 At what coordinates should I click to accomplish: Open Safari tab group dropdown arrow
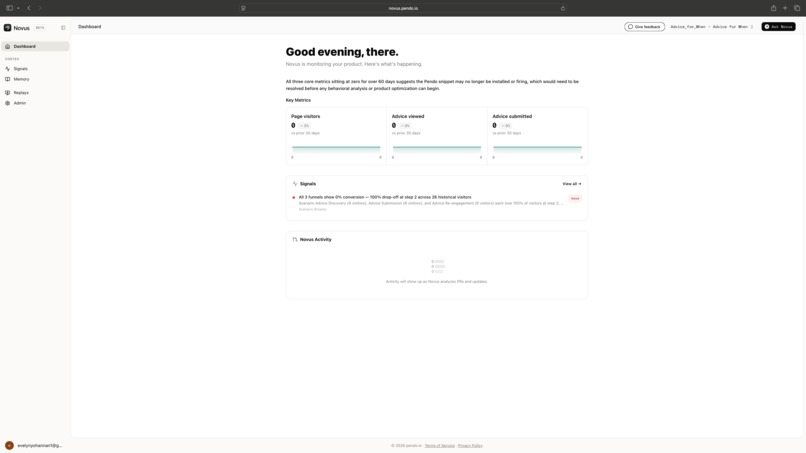coord(18,8)
